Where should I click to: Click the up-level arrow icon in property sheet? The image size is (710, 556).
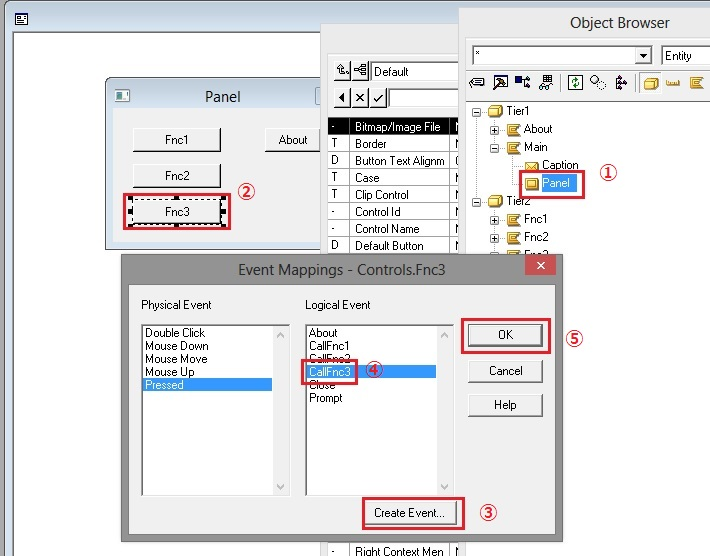[x=343, y=71]
